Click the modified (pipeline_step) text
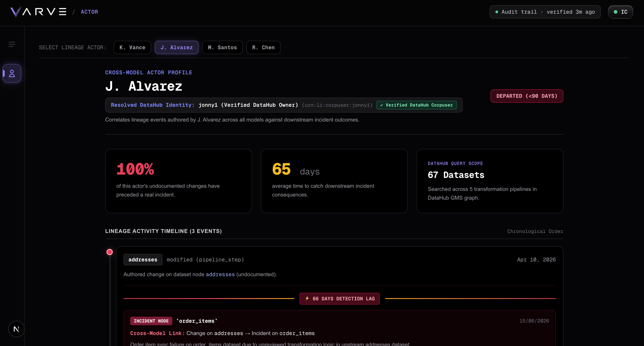 click(x=205, y=260)
